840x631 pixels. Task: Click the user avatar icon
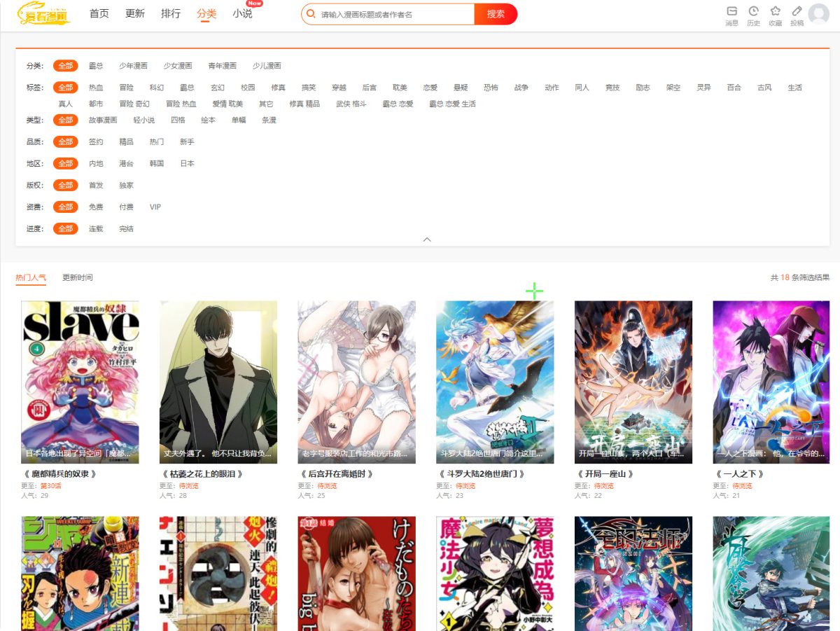point(818,14)
